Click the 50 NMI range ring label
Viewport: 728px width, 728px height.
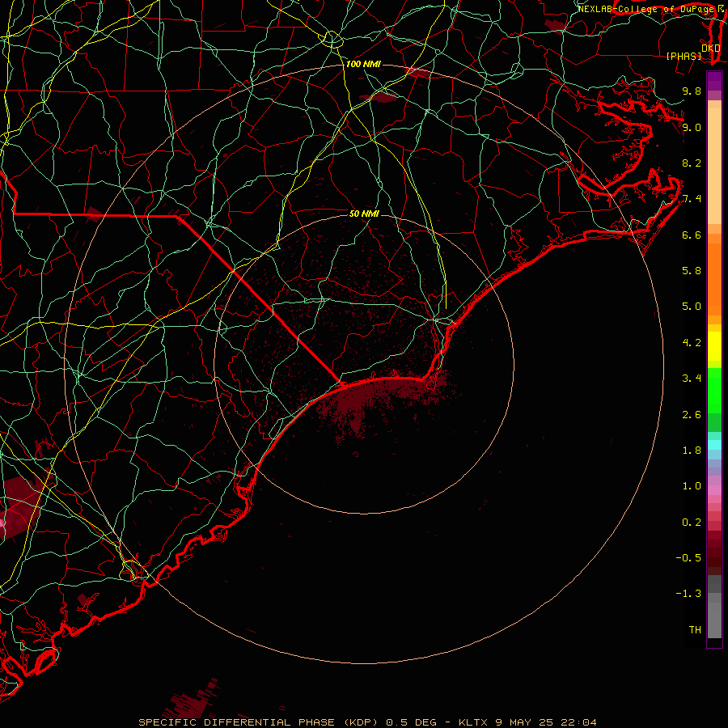tap(364, 214)
